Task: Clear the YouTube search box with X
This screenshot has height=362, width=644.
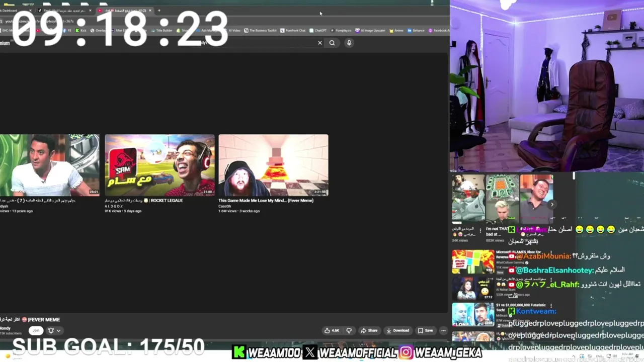Action: coord(319,43)
